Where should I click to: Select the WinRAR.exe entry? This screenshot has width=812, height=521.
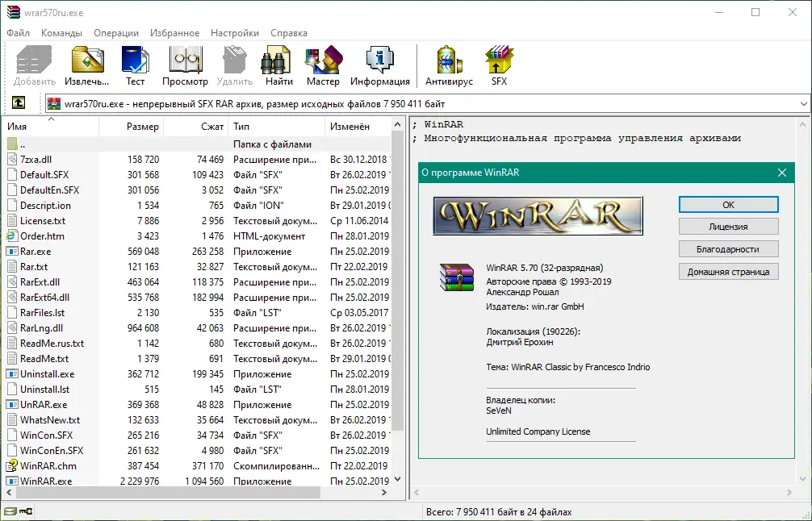pyautogui.click(x=199, y=481)
